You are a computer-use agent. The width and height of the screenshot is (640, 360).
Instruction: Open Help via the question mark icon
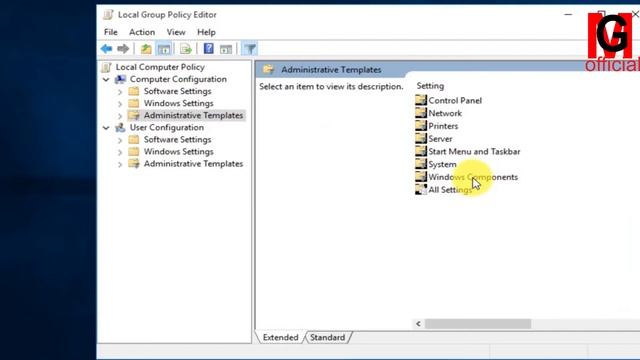click(x=209, y=49)
